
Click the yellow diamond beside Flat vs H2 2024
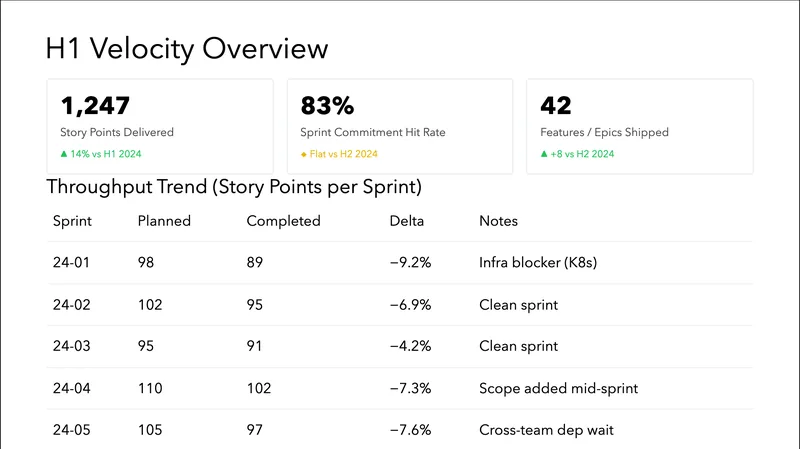[x=304, y=154]
